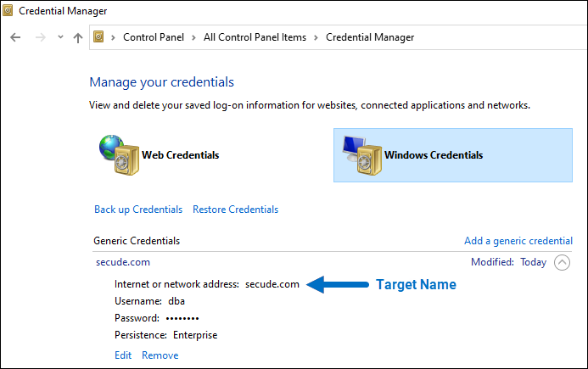
Task: Click the address bar safe icon
Action: click(x=99, y=37)
